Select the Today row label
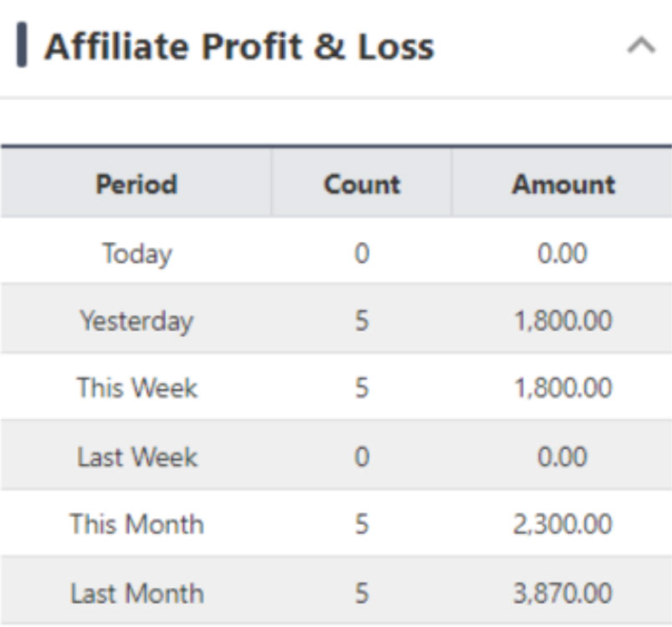Image resolution: width=672 pixels, height=627 pixels. 136,252
